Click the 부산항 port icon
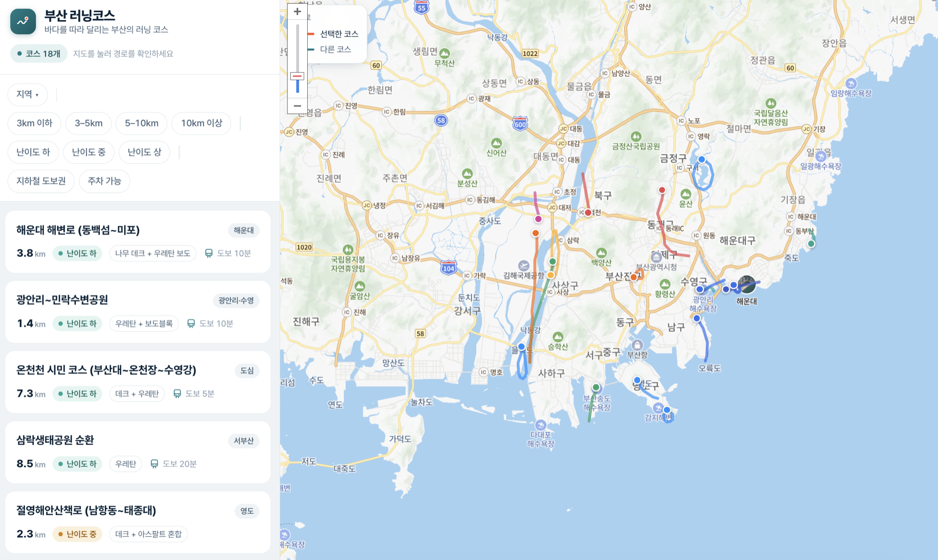Viewport: 938px width, 560px height. coord(637,345)
